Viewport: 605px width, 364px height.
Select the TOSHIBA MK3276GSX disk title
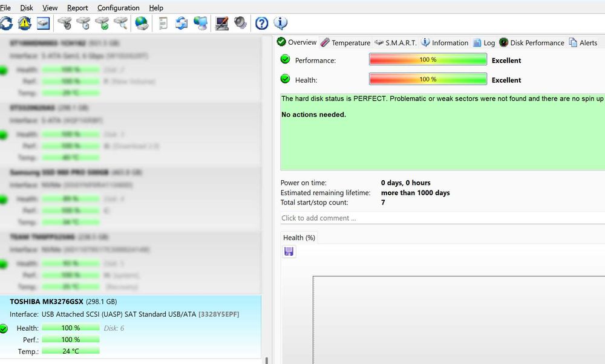pyautogui.click(x=47, y=302)
